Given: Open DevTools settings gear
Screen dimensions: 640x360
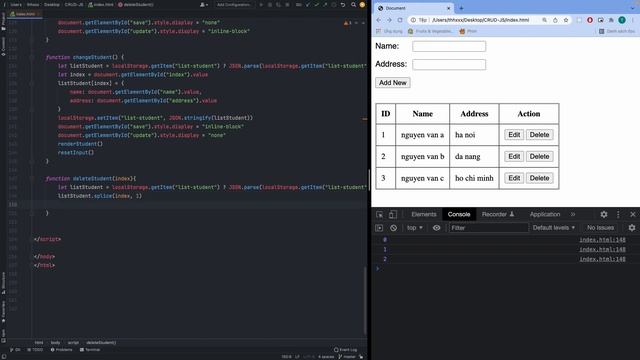Looking at the screenshot, I should (604, 215).
